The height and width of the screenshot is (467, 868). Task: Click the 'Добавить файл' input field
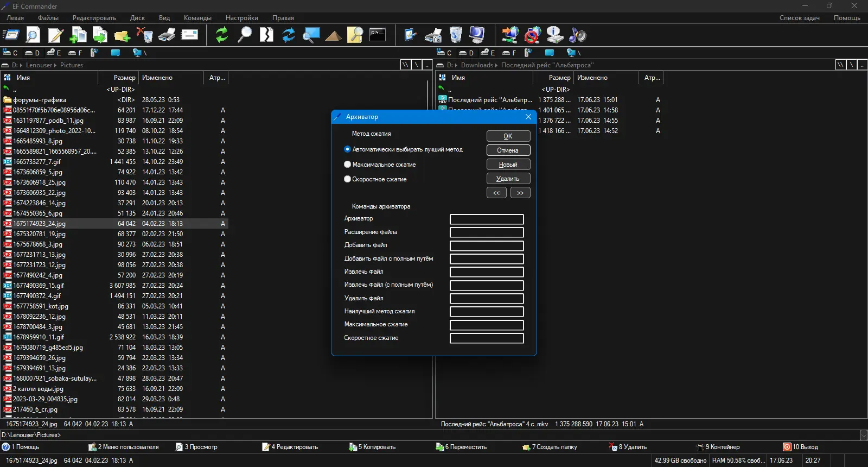coord(487,245)
